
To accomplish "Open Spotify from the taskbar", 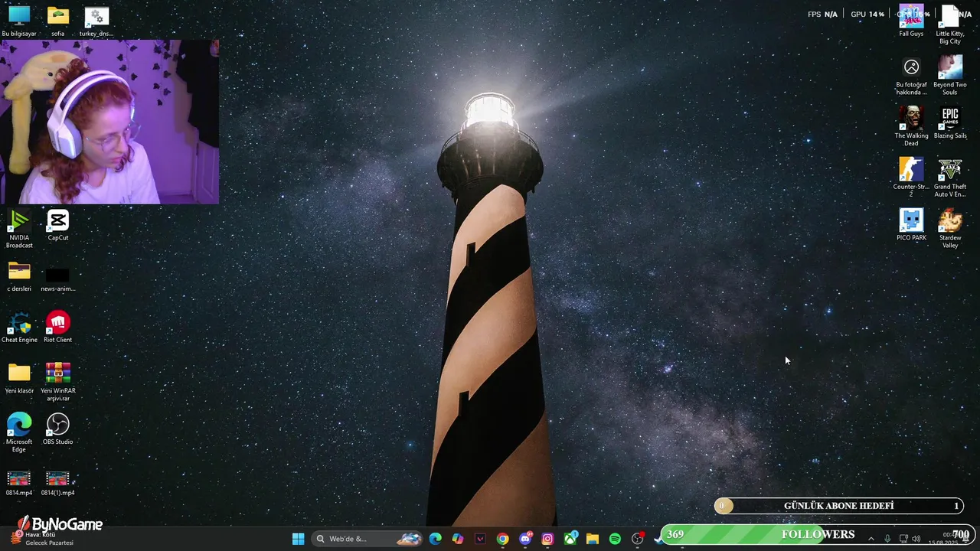I will pyautogui.click(x=615, y=539).
